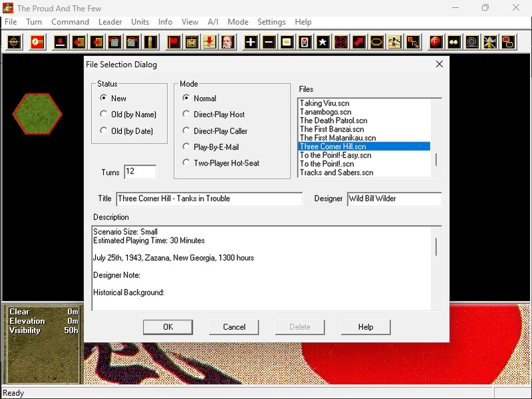Click the red circular crosshair icon
The image size is (532, 399).
341,42
